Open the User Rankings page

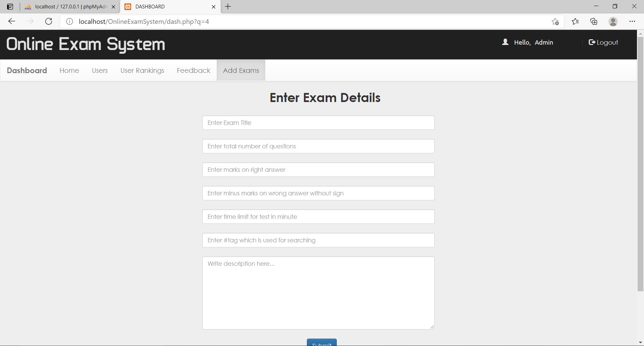142,70
